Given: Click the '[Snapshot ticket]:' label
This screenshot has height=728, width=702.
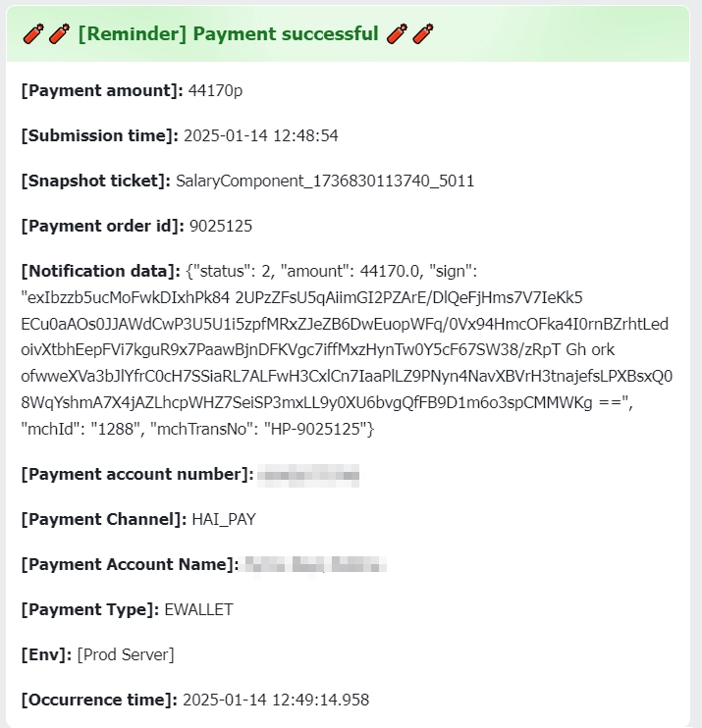Looking at the screenshot, I should coord(94,181).
